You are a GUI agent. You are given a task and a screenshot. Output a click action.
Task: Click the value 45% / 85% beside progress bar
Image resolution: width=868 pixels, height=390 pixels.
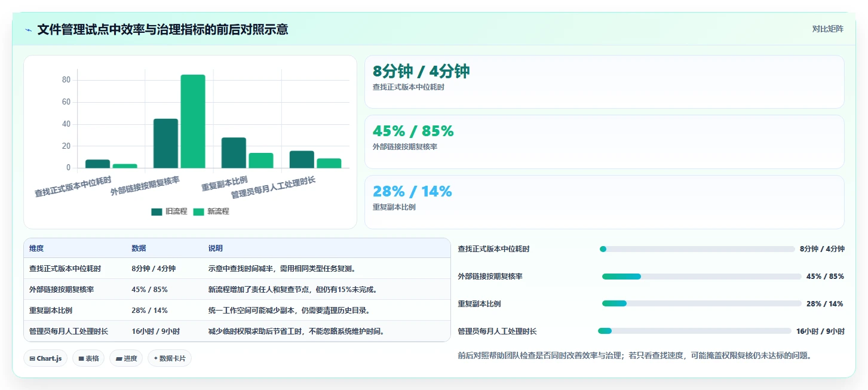pyautogui.click(x=825, y=277)
